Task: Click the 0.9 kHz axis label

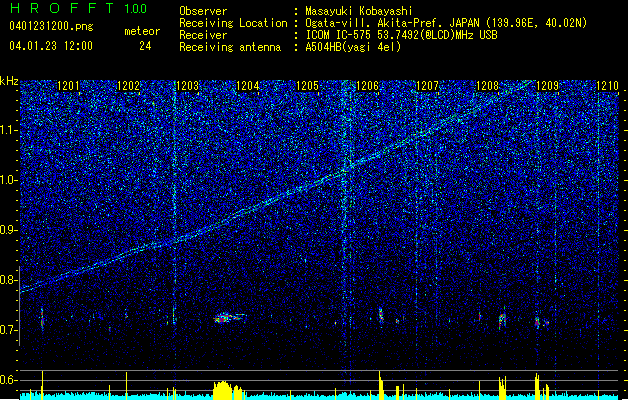Action: pyautogui.click(x=9, y=230)
